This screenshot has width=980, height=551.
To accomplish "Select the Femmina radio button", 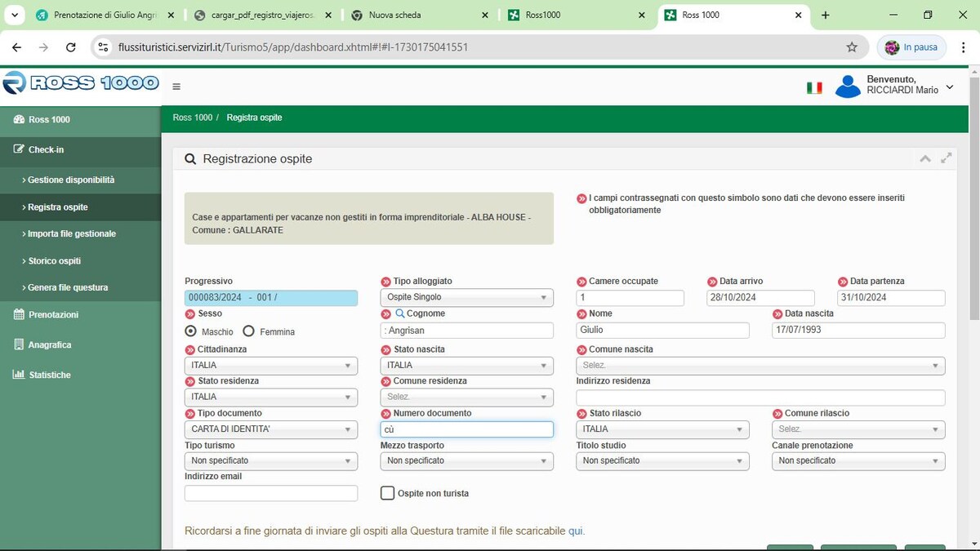I will pyautogui.click(x=249, y=331).
